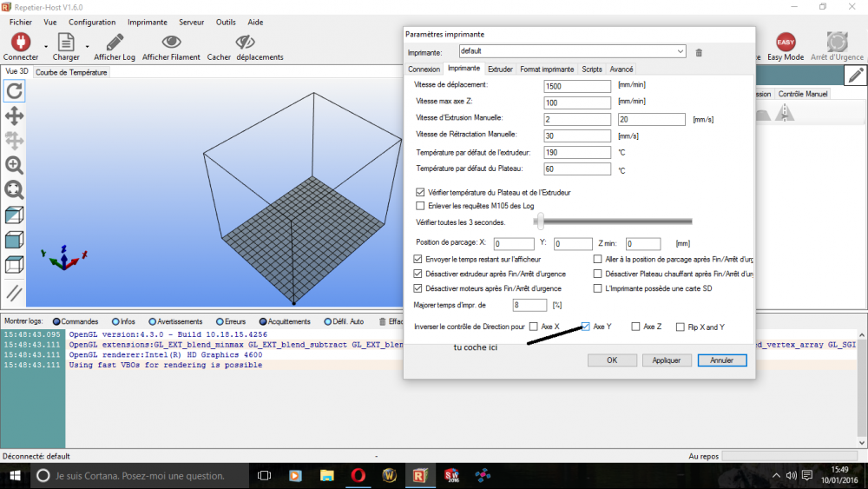Select the rotate view tool
Screen dimensions: 868x489
(15, 91)
